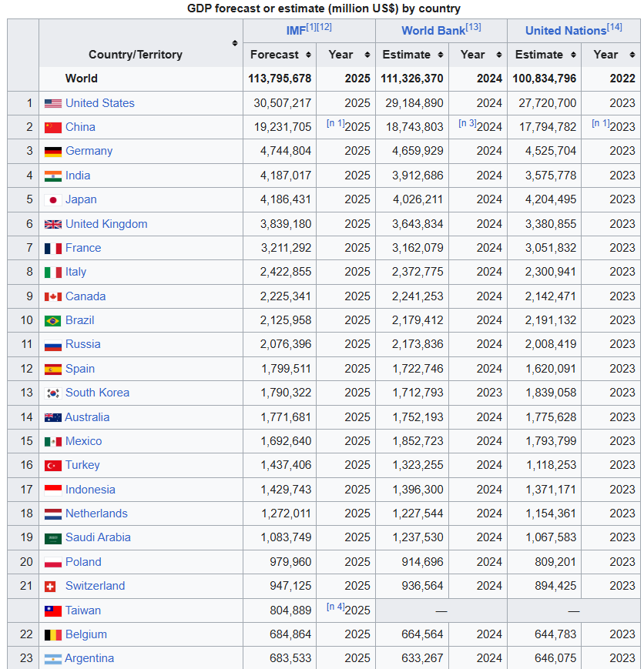Click the Germany flag icon
The height and width of the screenshot is (669, 644).
click(53, 152)
